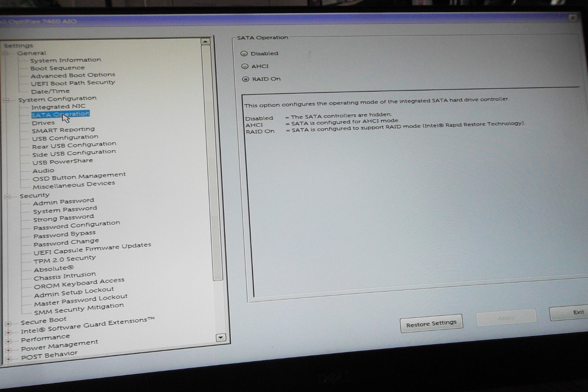The height and width of the screenshot is (392, 588).
Task: Click the POST Behavior label
Action: pos(49,355)
